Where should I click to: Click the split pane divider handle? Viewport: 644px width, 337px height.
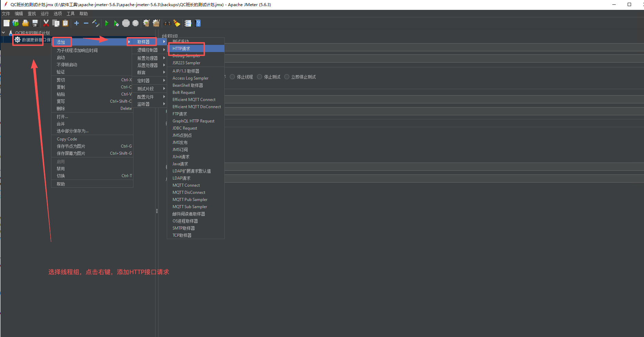[157, 211]
